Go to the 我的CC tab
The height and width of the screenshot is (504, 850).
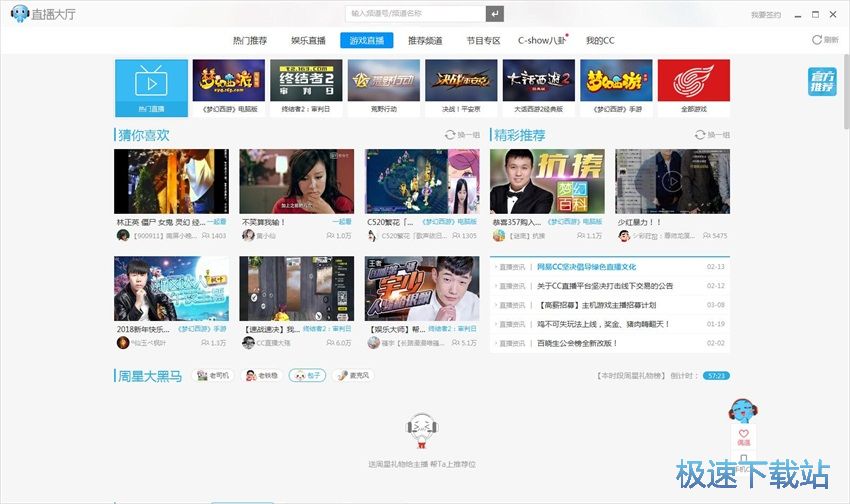[600, 40]
